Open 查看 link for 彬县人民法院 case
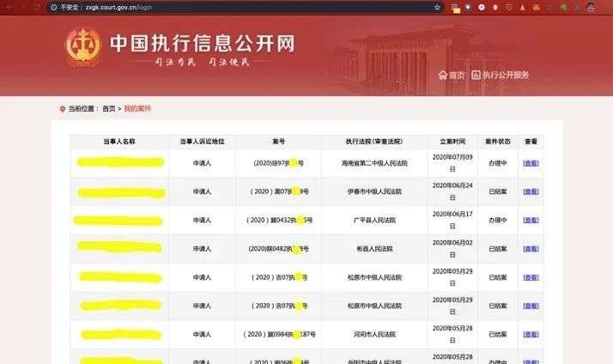613x364 pixels. [x=531, y=249]
